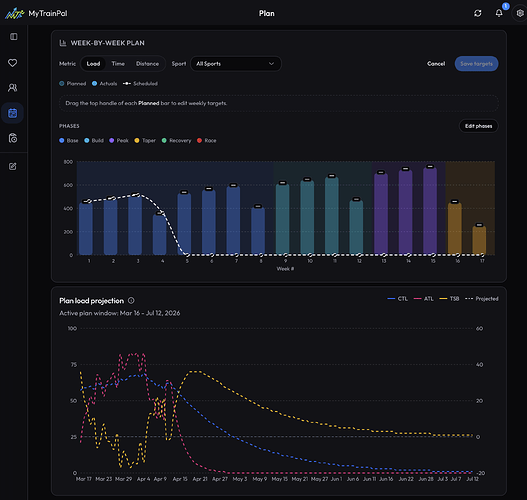Click the week 13 purple peak bar
The image size is (527, 500).
click(381, 214)
